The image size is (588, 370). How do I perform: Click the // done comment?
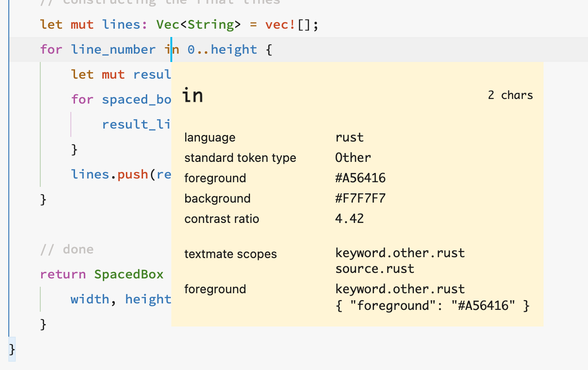click(x=66, y=249)
